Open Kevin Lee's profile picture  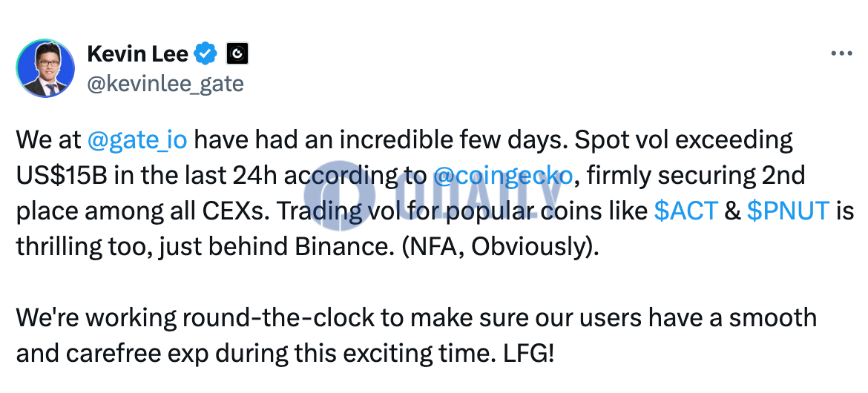45,68
